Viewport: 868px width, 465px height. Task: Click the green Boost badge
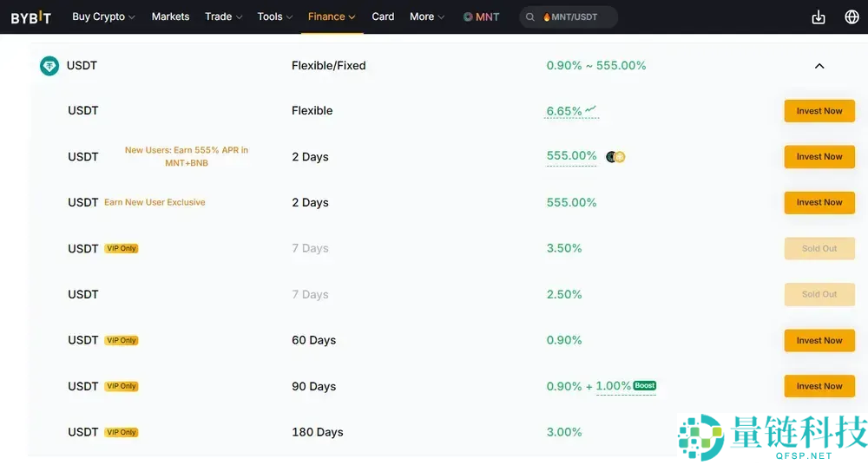tap(644, 385)
